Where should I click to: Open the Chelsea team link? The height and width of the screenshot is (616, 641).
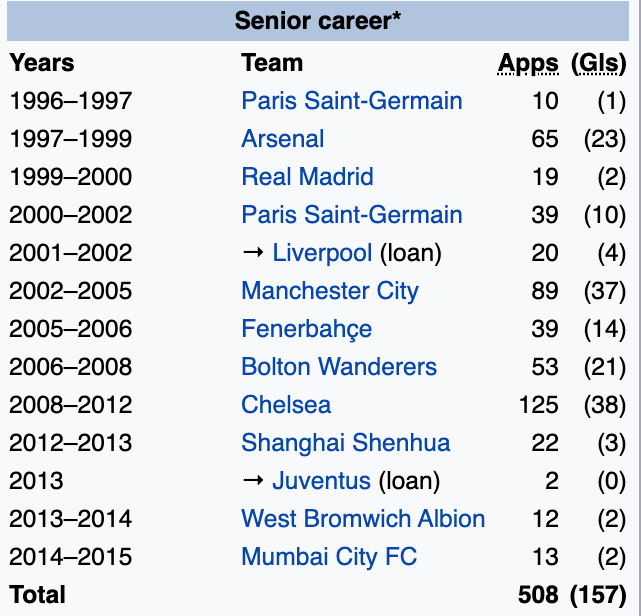tap(286, 405)
